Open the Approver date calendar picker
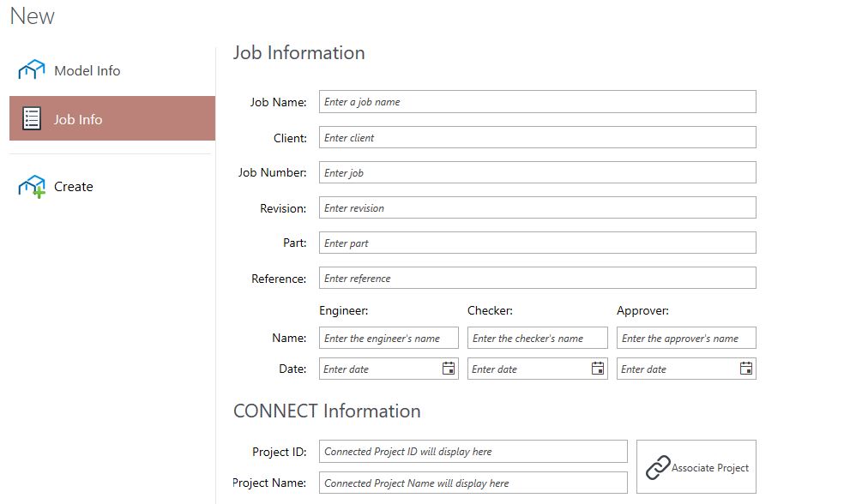This screenshot has height=504, width=850. 746,369
